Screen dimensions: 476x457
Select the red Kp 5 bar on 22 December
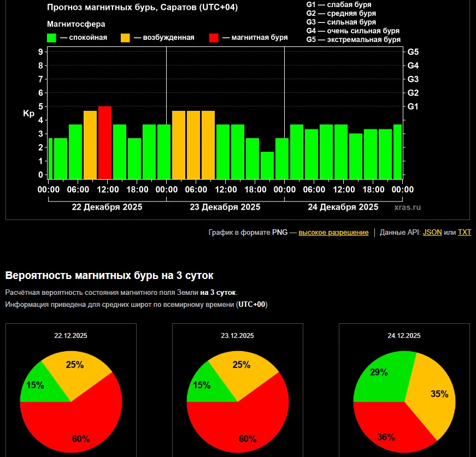[x=105, y=142]
